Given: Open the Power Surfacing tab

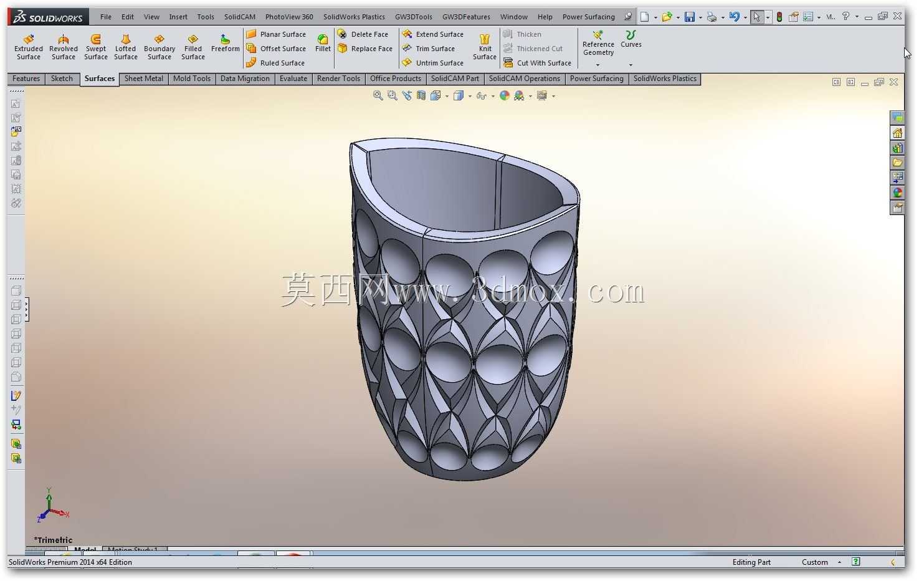Looking at the screenshot, I should click(597, 79).
